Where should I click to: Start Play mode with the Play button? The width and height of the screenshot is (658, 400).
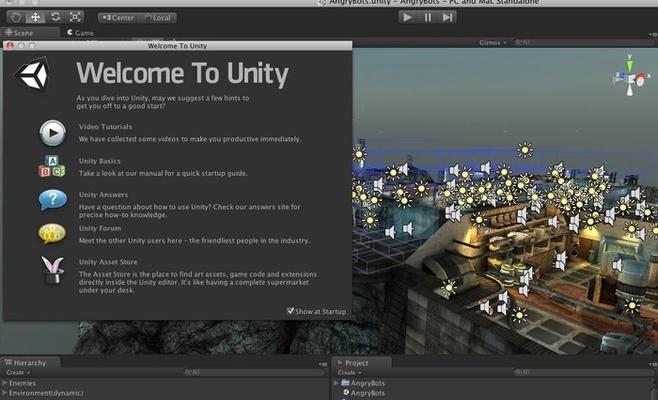click(407, 17)
